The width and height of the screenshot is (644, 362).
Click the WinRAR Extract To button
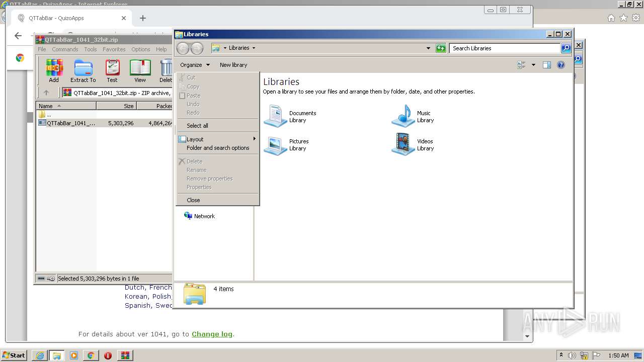coord(83,71)
